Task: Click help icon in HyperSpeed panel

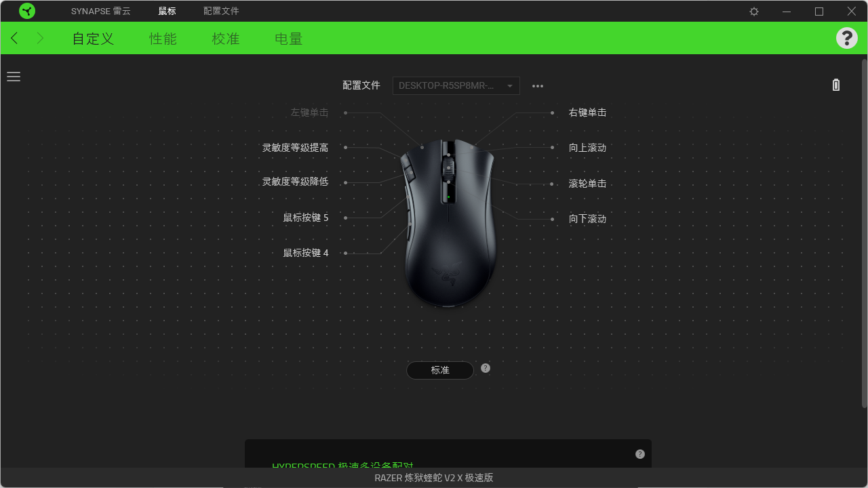Action: (x=640, y=454)
